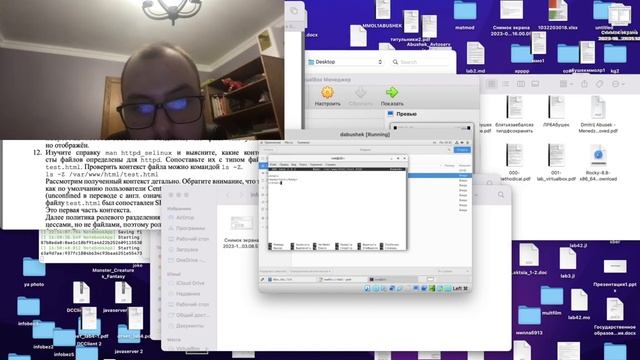Click the Search field beside Desktop popup

click(420, 62)
